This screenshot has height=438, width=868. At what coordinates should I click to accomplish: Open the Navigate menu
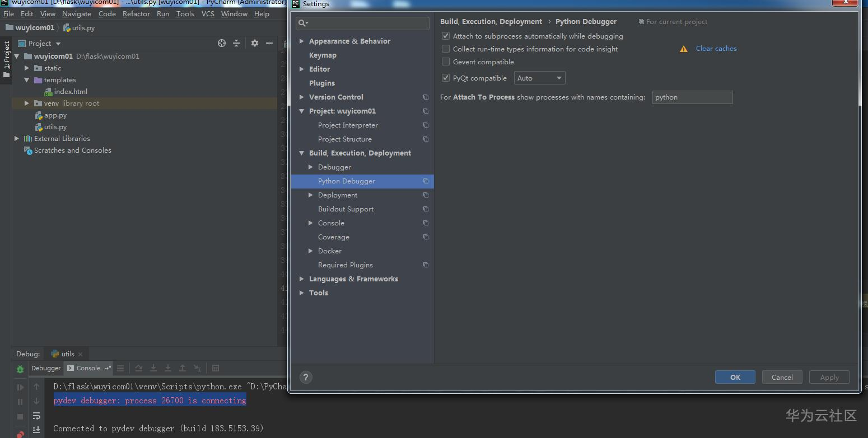[x=77, y=14]
